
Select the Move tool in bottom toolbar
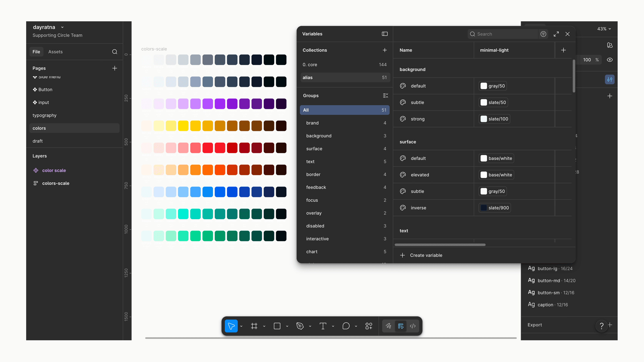coord(231,326)
